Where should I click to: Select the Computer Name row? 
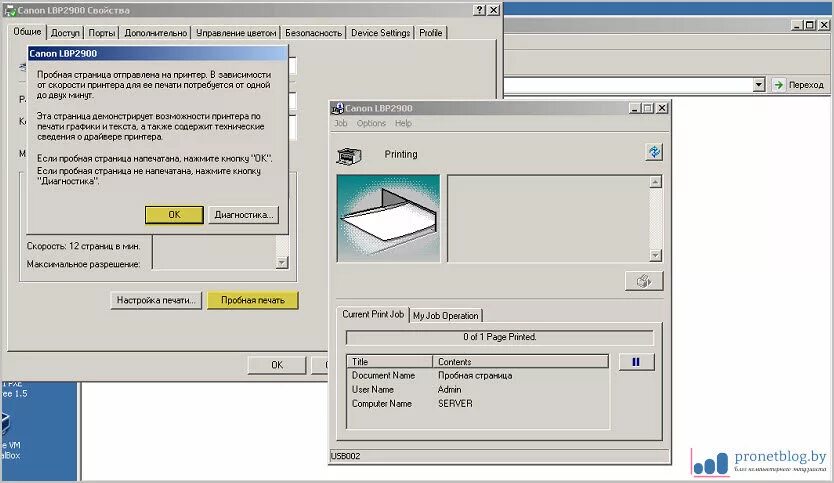click(478, 404)
